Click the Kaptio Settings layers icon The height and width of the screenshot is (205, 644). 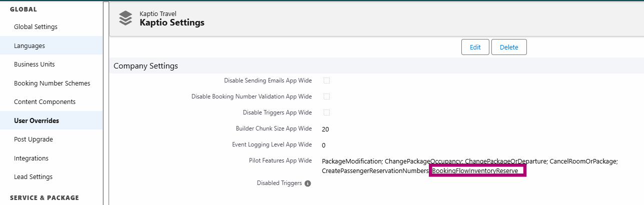tap(125, 18)
